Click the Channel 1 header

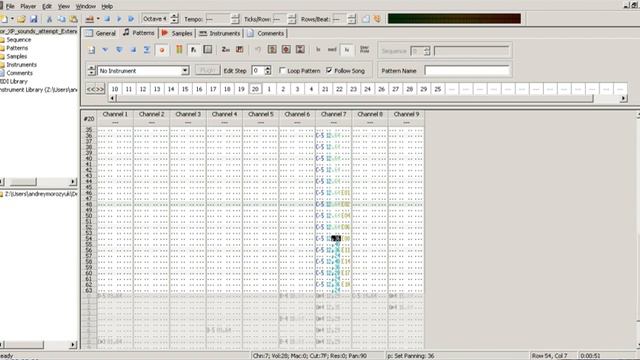[115, 114]
